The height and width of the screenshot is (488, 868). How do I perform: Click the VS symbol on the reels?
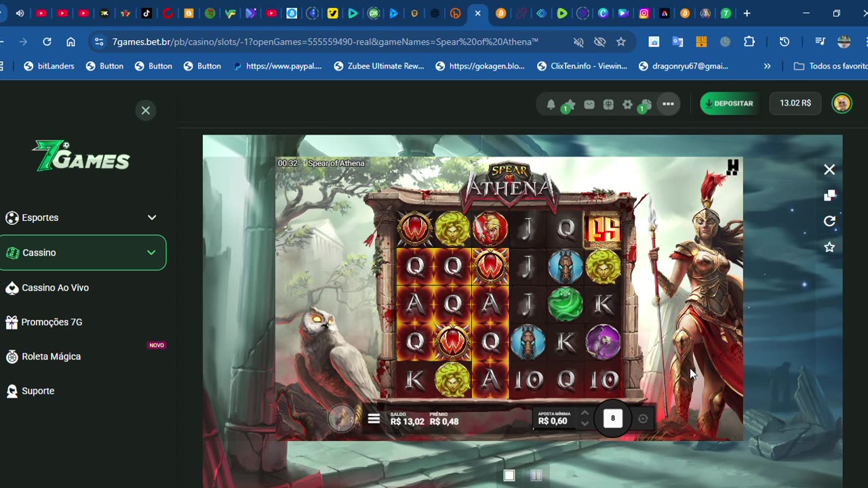pos(603,229)
